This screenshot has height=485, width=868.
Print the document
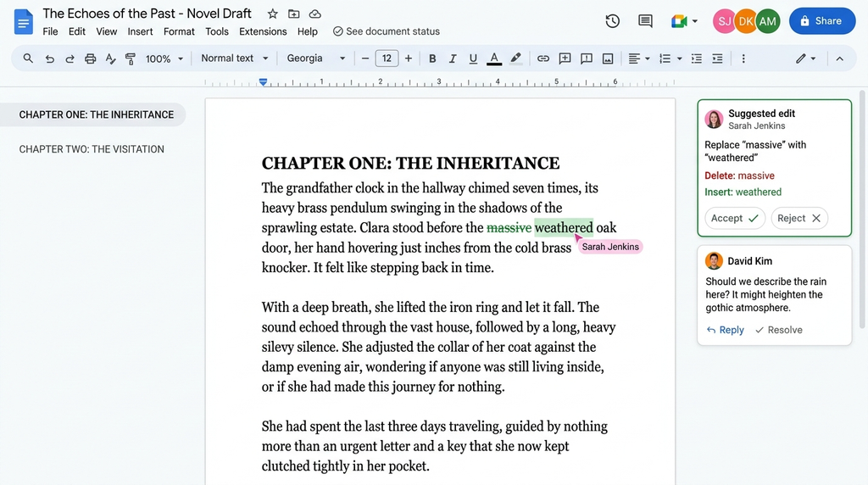(x=90, y=59)
